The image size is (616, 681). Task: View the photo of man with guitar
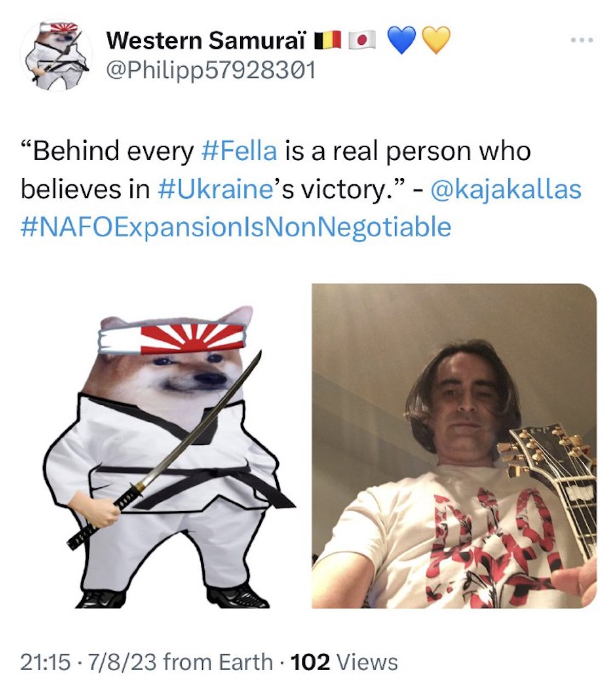pos(454,446)
